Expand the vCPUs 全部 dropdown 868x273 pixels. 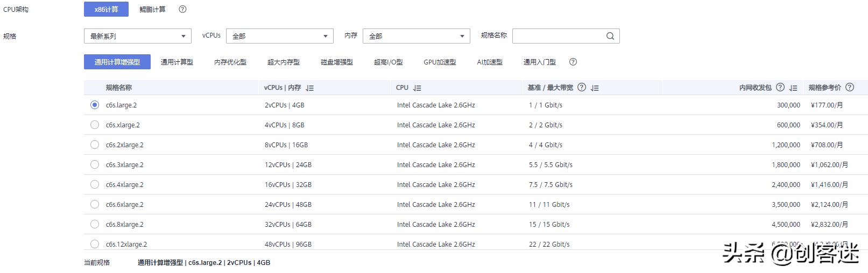(279, 36)
